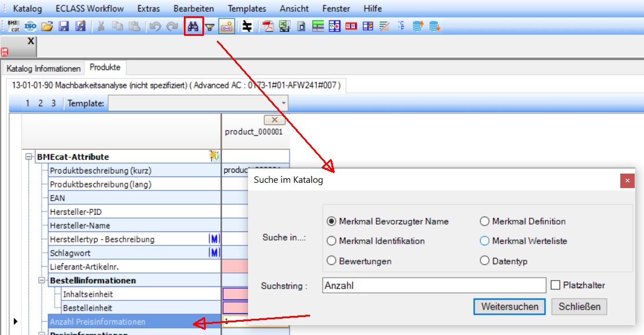
Task: Select Merkmal Werteliste radio option
Action: click(x=485, y=241)
